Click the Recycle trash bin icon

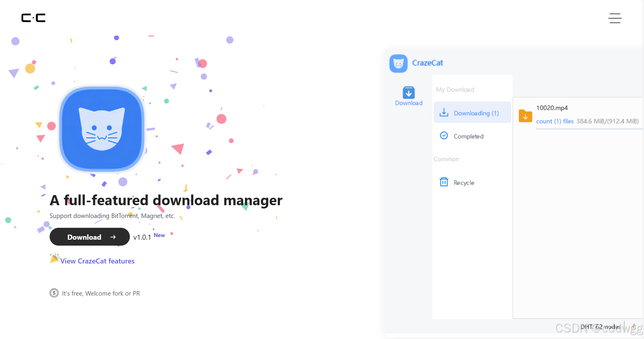[444, 182]
